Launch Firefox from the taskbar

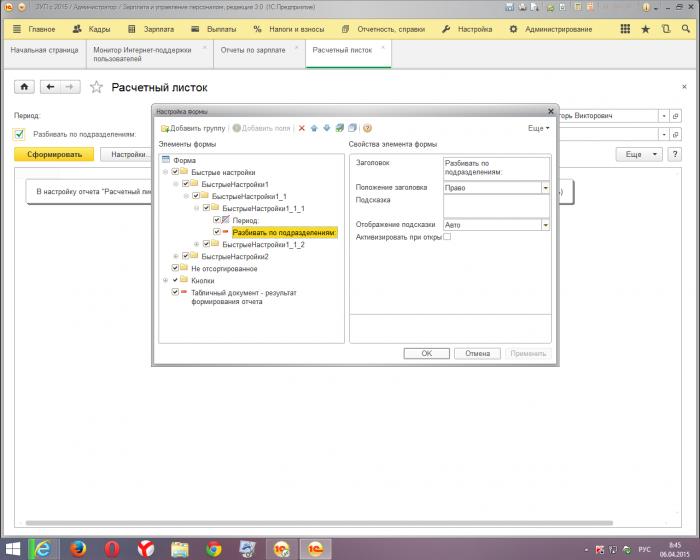78,548
